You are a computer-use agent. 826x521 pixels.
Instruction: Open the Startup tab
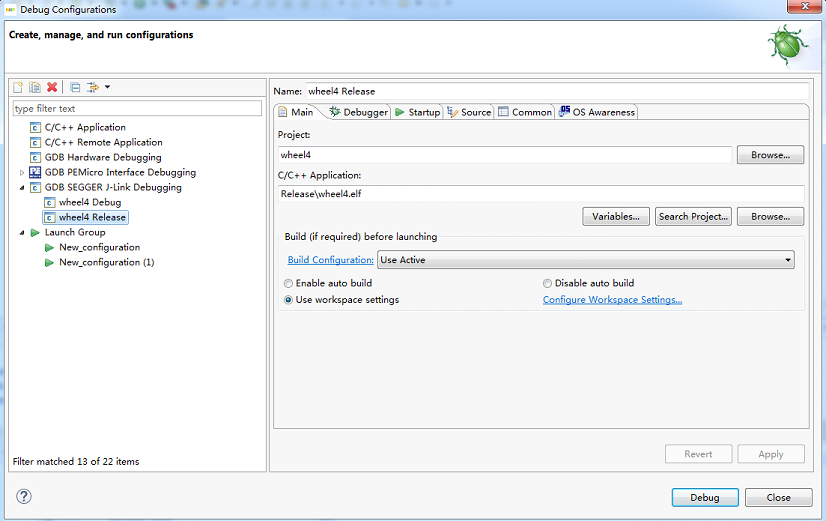click(x=418, y=112)
